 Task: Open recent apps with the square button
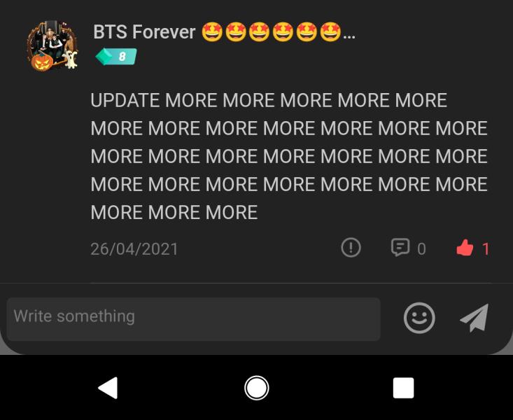403,388
